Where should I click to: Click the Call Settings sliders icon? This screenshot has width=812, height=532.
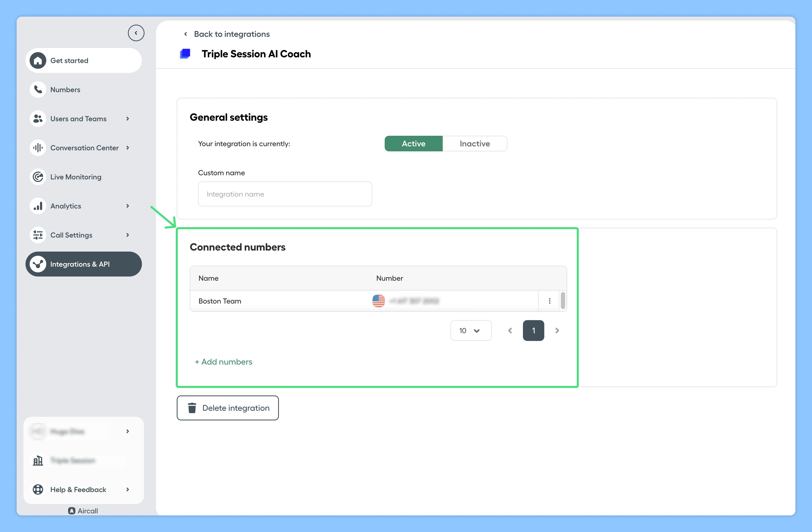[38, 235]
